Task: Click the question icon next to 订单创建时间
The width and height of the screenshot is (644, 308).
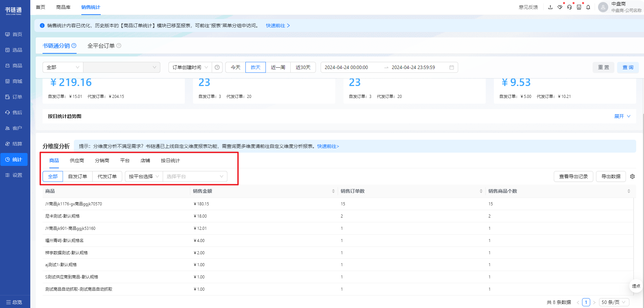Action: coord(217,67)
